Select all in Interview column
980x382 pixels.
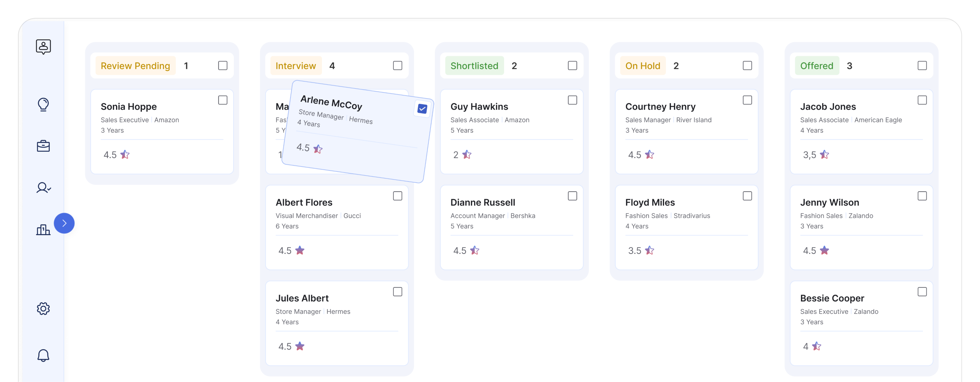[x=398, y=66]
